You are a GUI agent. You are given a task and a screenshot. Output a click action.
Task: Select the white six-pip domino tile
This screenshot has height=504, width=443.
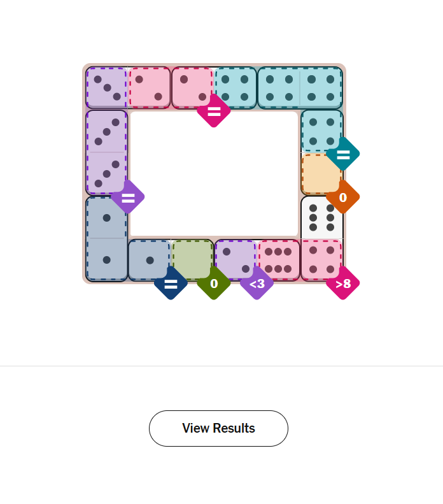click(321, 217)
